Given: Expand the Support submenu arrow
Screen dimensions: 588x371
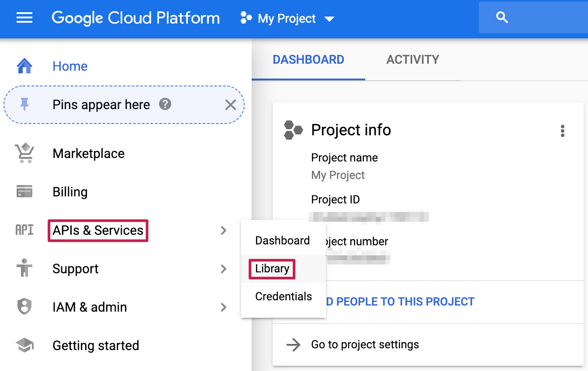Looking at the screenshot, I should click(224, 268).
